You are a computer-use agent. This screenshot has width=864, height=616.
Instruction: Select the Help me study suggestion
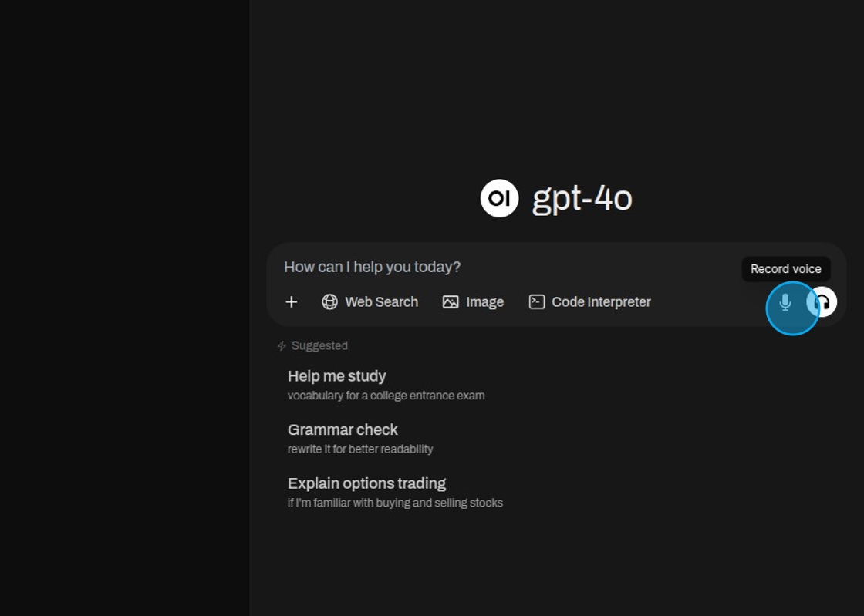pyautogui.click(x=337, y=376)
